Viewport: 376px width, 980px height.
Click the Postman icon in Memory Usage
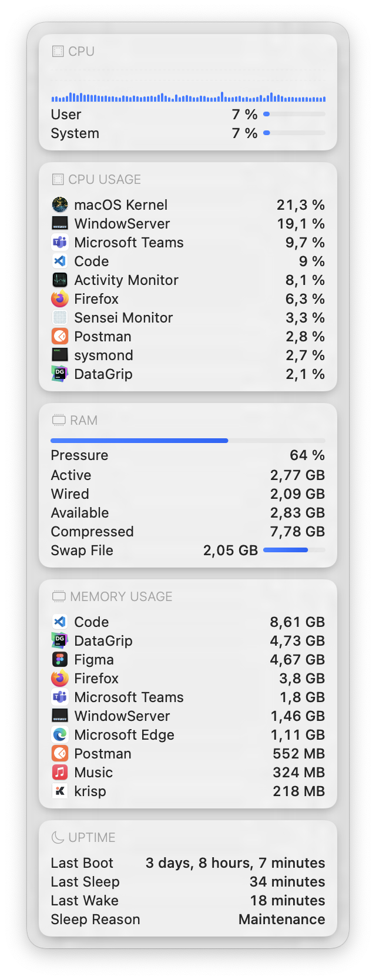pos(61,753)
